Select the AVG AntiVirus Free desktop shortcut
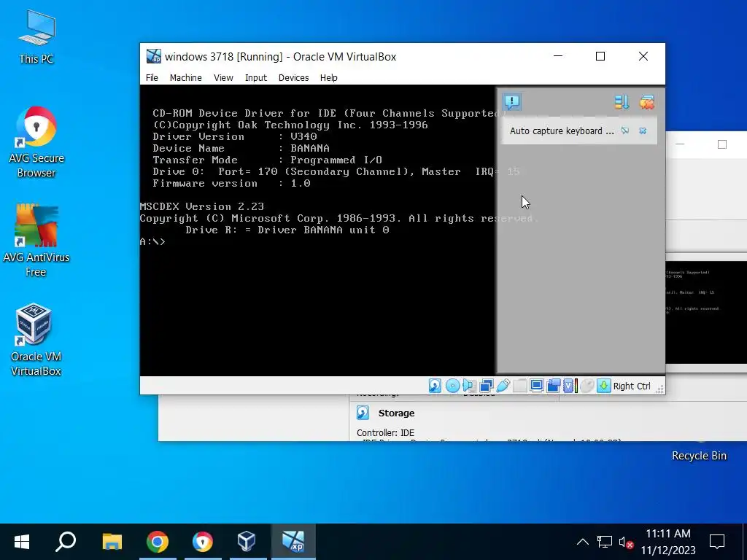Screen dimensions: 747x560 tap(36, 241)
